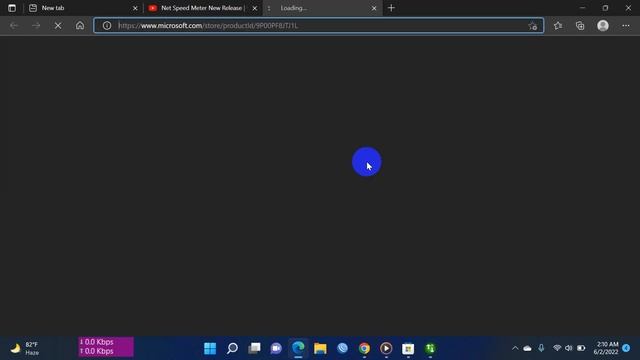Image resolution: width=640 pixels, height=360 pixels.
Task: Open taskbar Search
Action: coord(232,348)
